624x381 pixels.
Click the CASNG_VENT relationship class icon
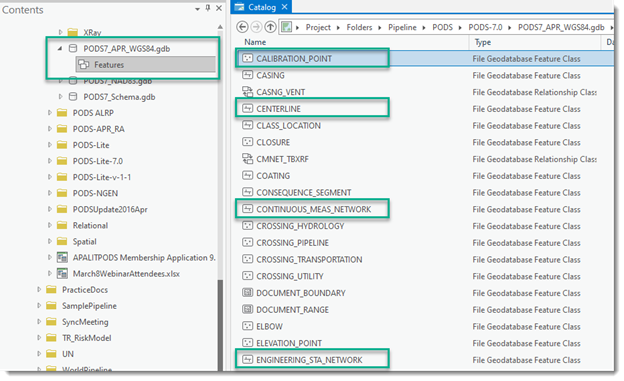[248, 92]
